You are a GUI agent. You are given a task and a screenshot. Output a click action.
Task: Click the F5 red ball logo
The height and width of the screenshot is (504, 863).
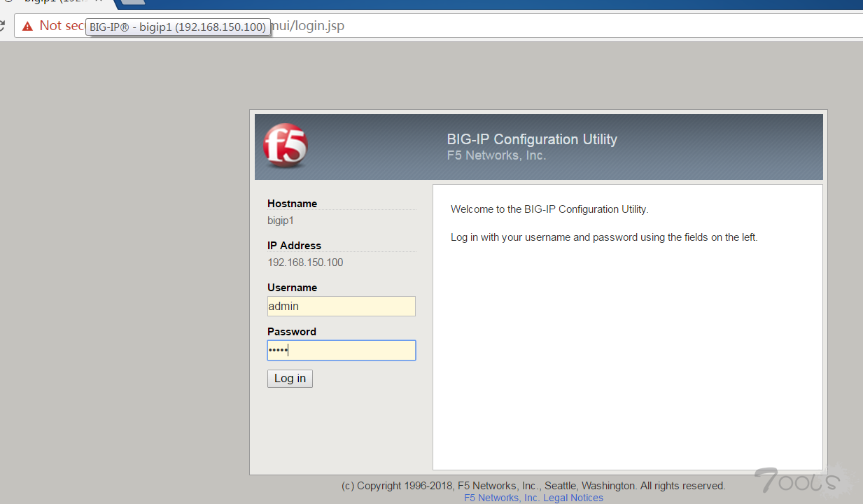(285, 146)
